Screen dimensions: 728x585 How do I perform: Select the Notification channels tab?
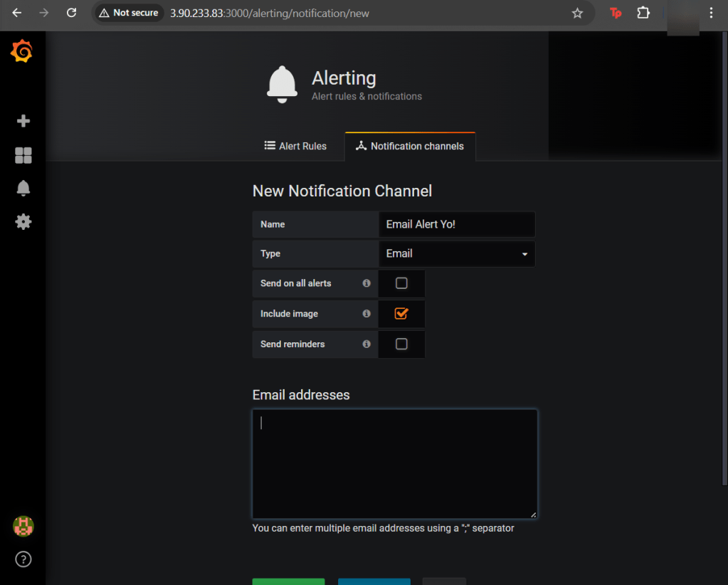pos(410,146)
